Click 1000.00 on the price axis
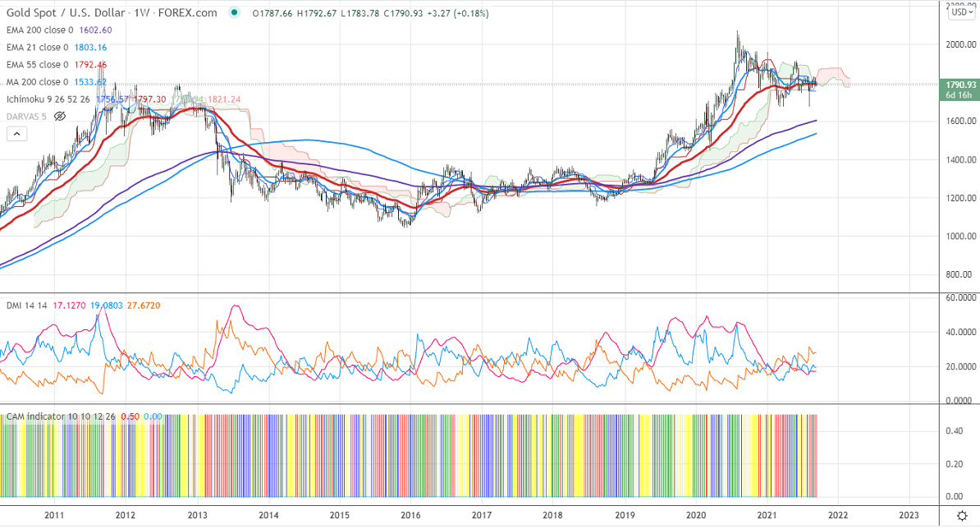The height and width of the screenshot is (529, 980). [x=960, y=237]
